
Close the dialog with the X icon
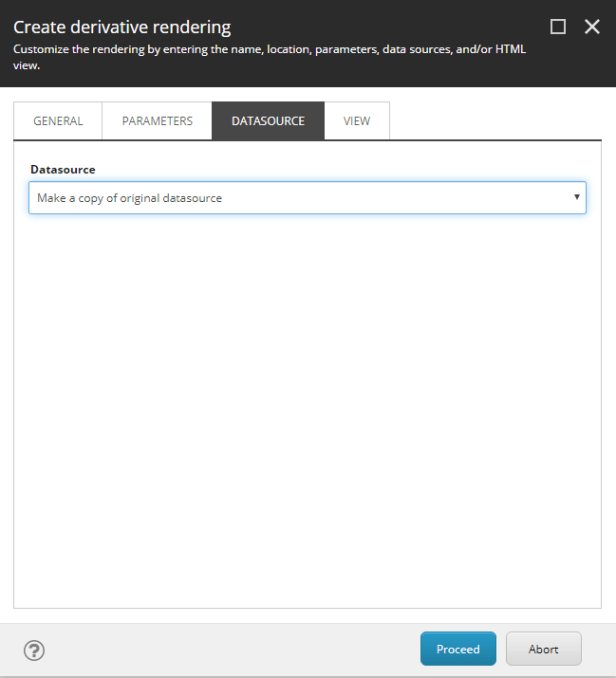[x=592, y=27]
